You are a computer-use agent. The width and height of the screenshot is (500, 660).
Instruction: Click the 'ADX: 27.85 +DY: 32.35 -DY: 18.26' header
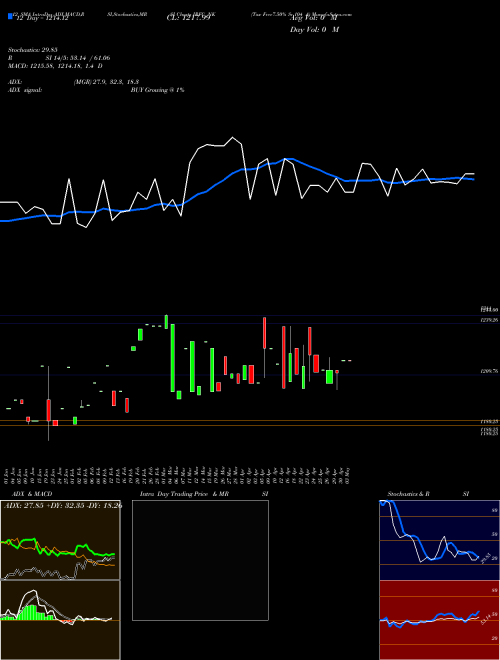point(63,505)
